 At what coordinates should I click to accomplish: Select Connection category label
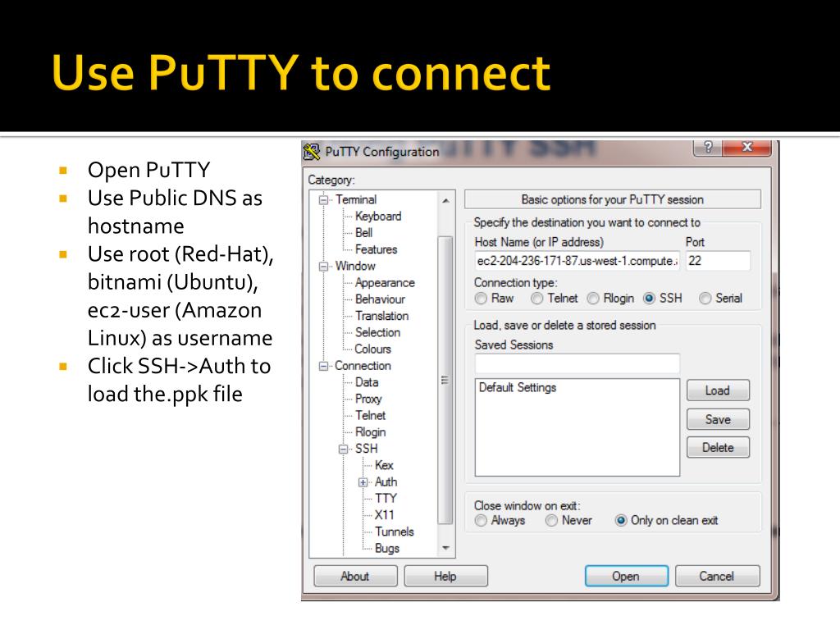pyautogui.click(x=363, y=366)
